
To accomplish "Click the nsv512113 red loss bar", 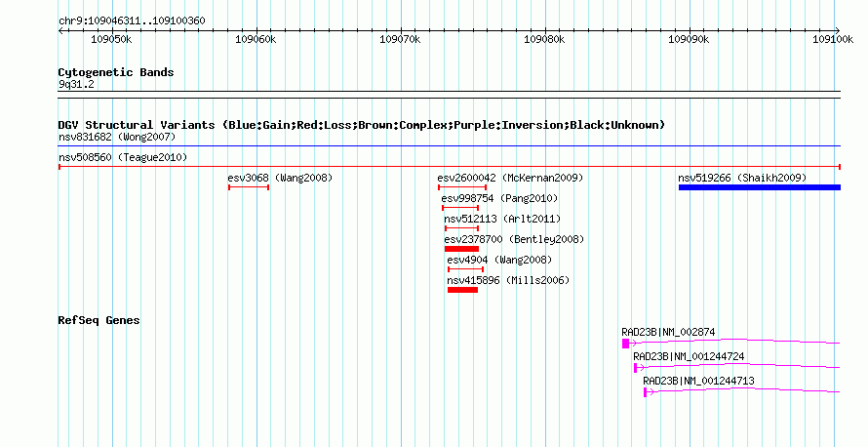I will click(461, 228).
